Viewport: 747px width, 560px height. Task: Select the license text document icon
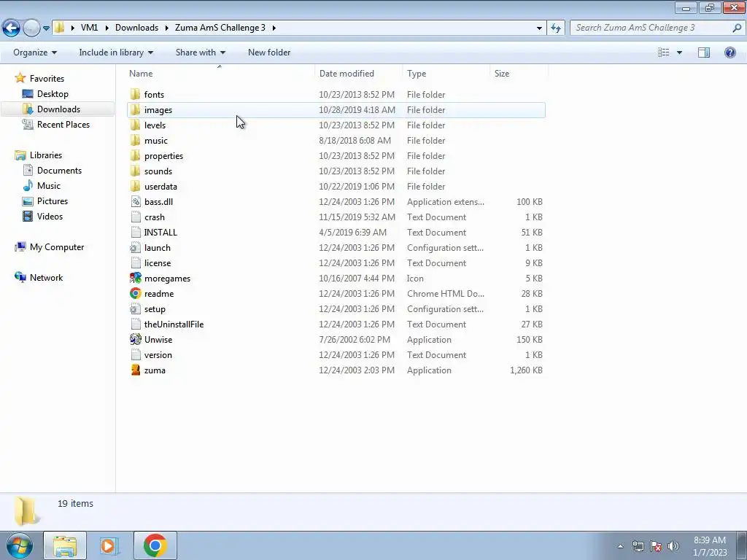click(x=135, y=262)
